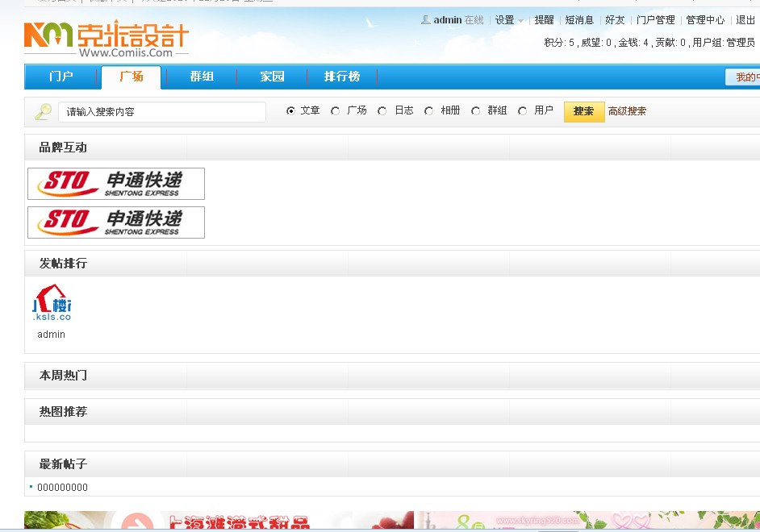Open the 排行榜 navigation tab
The image size is (760, 532).
click(342, 77)
